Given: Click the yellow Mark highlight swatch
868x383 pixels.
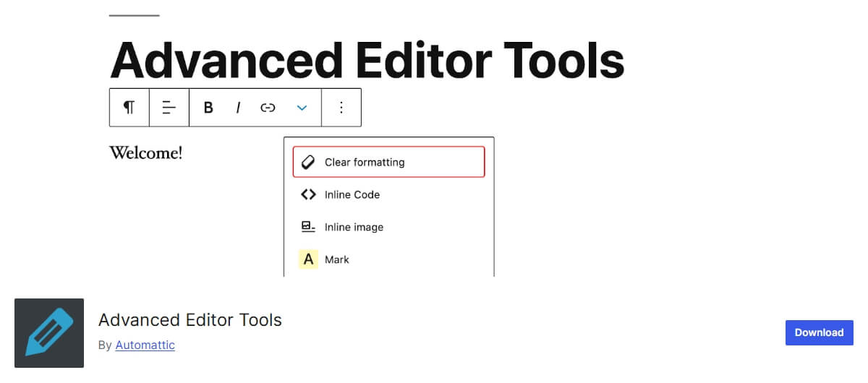Looking at the screenshot, I should tap(308, 259).
